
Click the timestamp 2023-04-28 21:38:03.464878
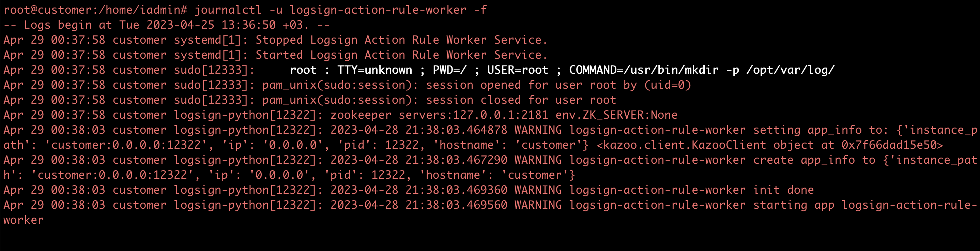click(418, 130)
